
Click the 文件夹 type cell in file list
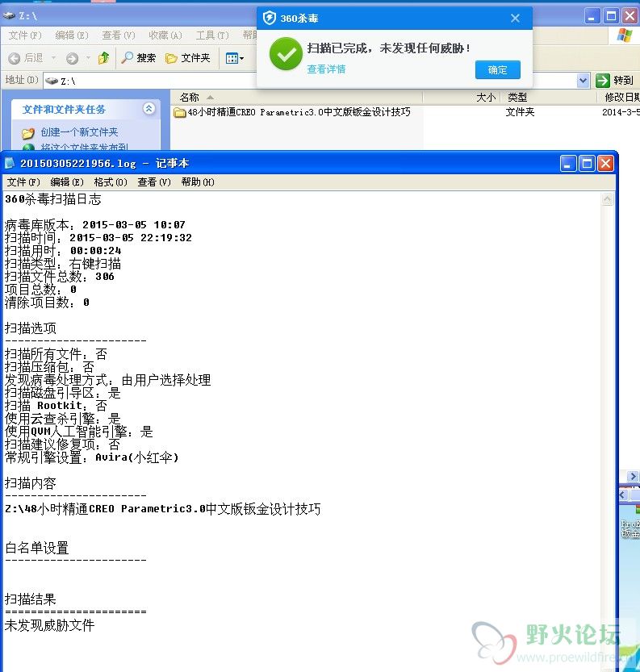pyautogui.click(x=520, y=112)
